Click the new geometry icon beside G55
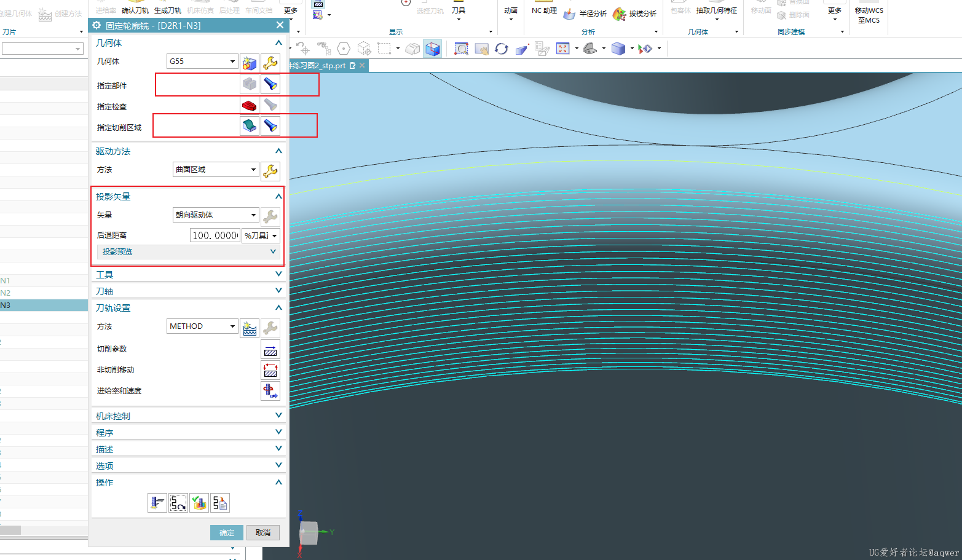The image size is (962, 560). [x=249, y=62]
